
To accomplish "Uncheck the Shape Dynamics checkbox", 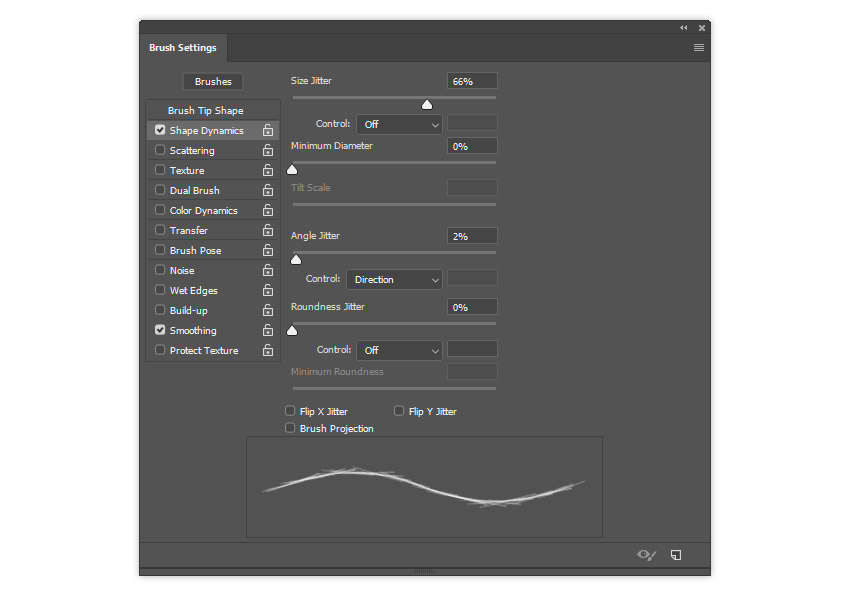I will pos(160,130).
